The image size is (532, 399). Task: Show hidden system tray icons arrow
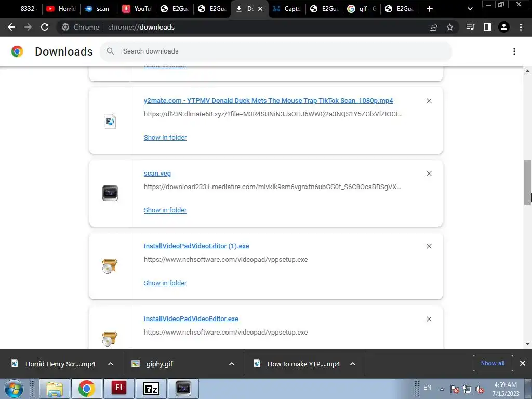click(x=442, y=389)
